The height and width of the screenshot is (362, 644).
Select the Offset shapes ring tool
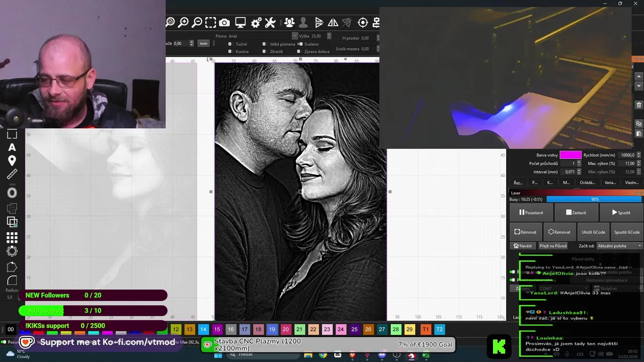(12, 193)
